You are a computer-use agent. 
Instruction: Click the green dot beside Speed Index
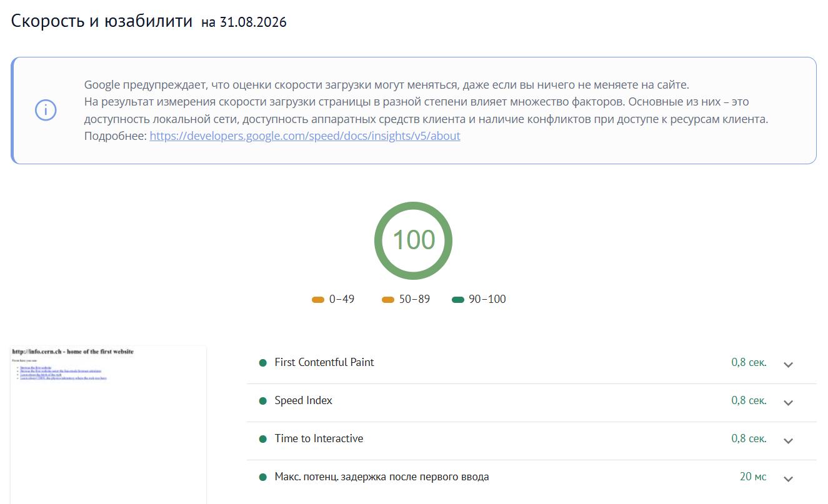pos(262,401)
